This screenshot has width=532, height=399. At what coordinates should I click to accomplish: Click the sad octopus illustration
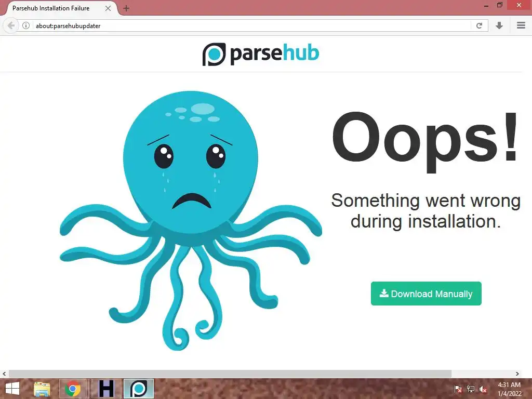191,220
